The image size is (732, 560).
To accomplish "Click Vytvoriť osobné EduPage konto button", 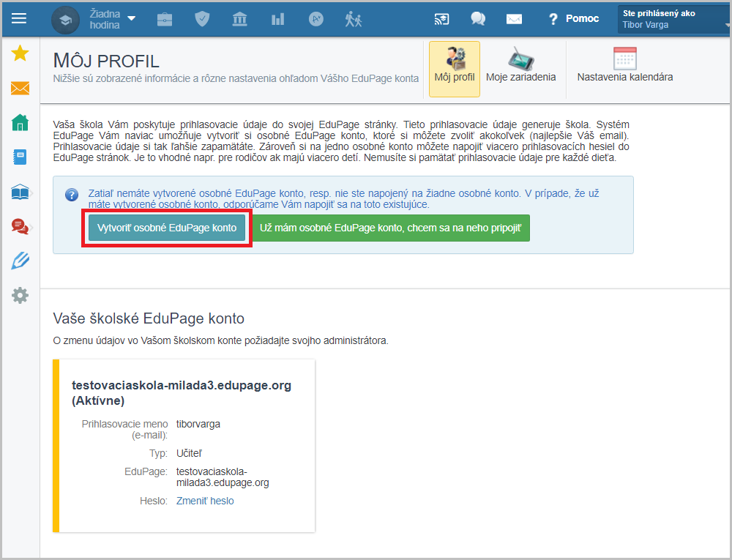I will 167,228.
